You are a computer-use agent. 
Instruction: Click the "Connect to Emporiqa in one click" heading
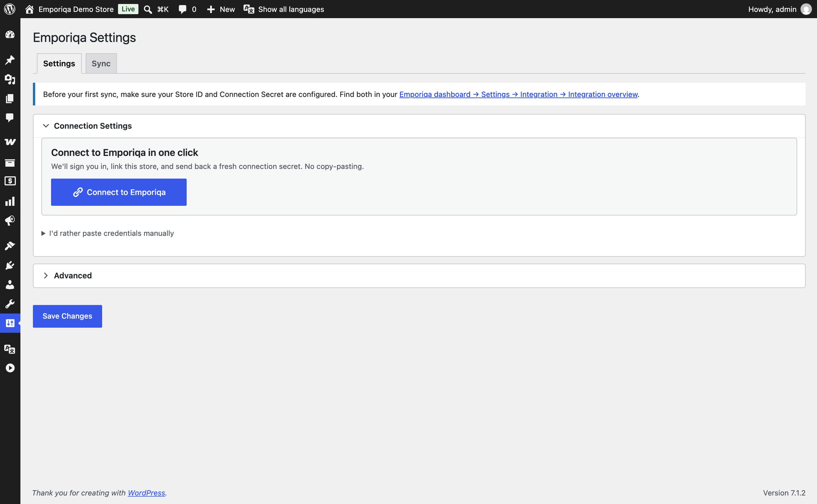[x=125, y=153]
